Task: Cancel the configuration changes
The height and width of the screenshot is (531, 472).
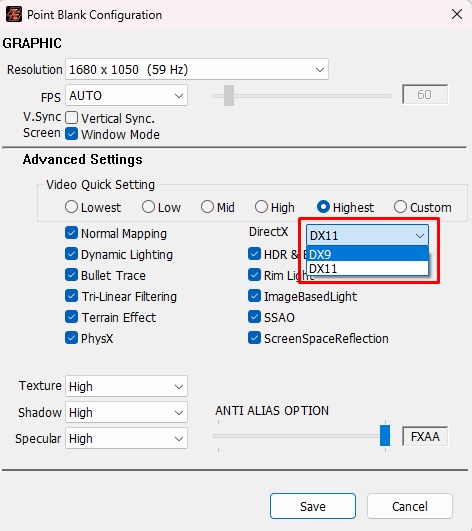Action: 410,506
